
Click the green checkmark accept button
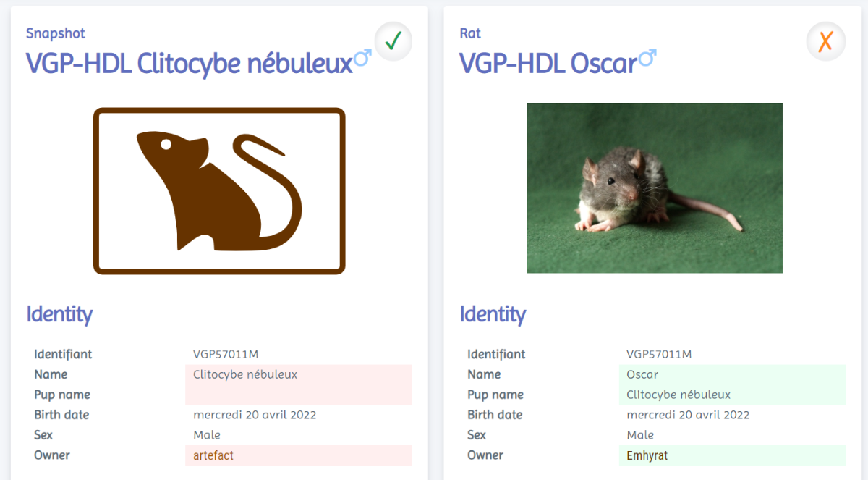(393, 42)
